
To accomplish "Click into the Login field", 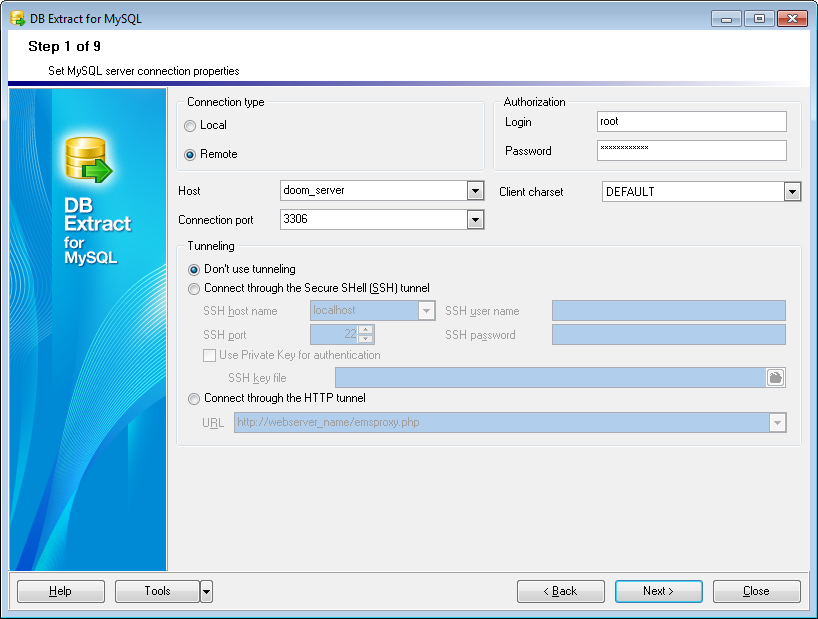I will pyautogui.click(x=691, y=122).
